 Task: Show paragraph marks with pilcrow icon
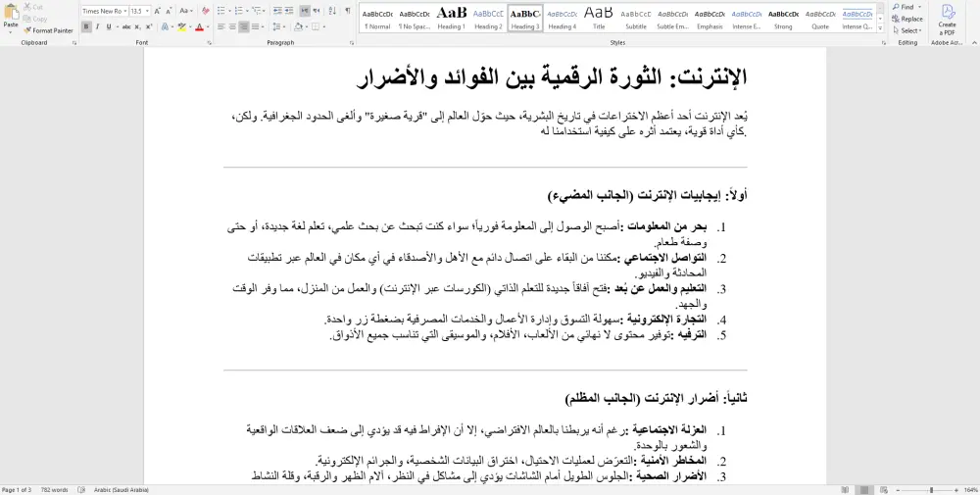pos(348,11)
